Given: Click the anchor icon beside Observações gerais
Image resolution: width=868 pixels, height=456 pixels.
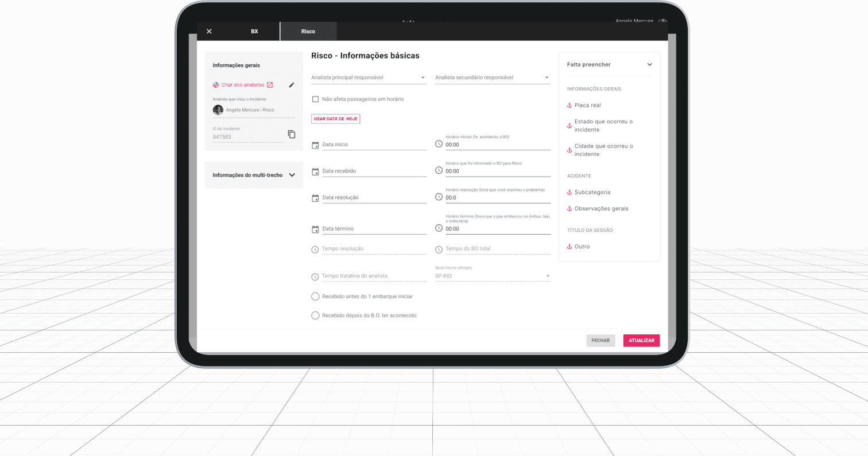Looking at the screenshot, I should point(569,209).
